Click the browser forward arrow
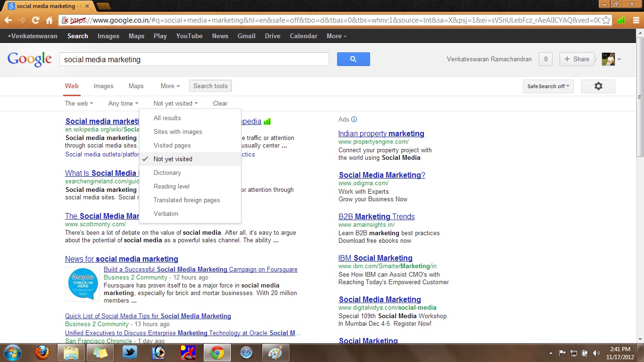The height and width of the screenshot is (362, 644). pyautogui.click(x=22, y=20)
